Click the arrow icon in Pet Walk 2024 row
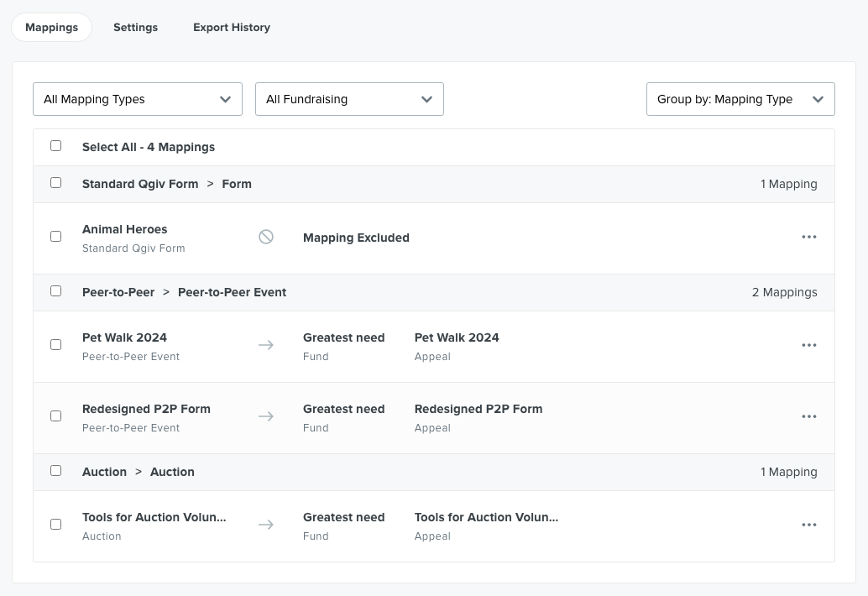The height and width of the screenshot is (596, 868). (x=266, y=345)
